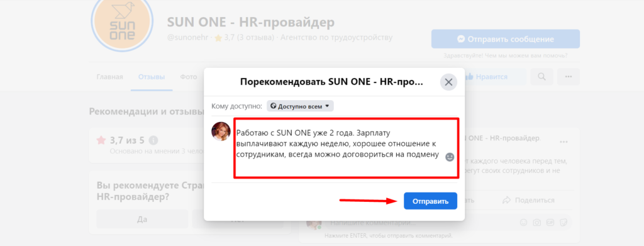This screenshot has height=246, width=644.
Task: Click the Кому доступно label
Action: tap(237, 106)
